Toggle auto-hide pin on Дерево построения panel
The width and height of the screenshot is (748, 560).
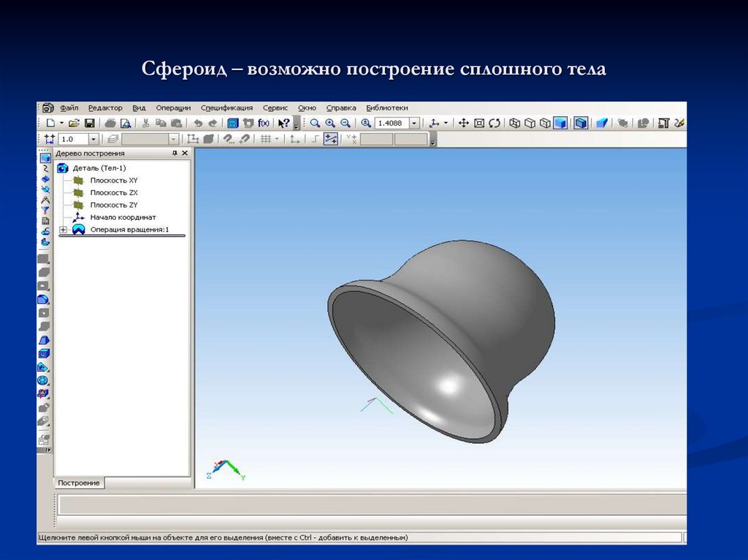tap(175, 153)
